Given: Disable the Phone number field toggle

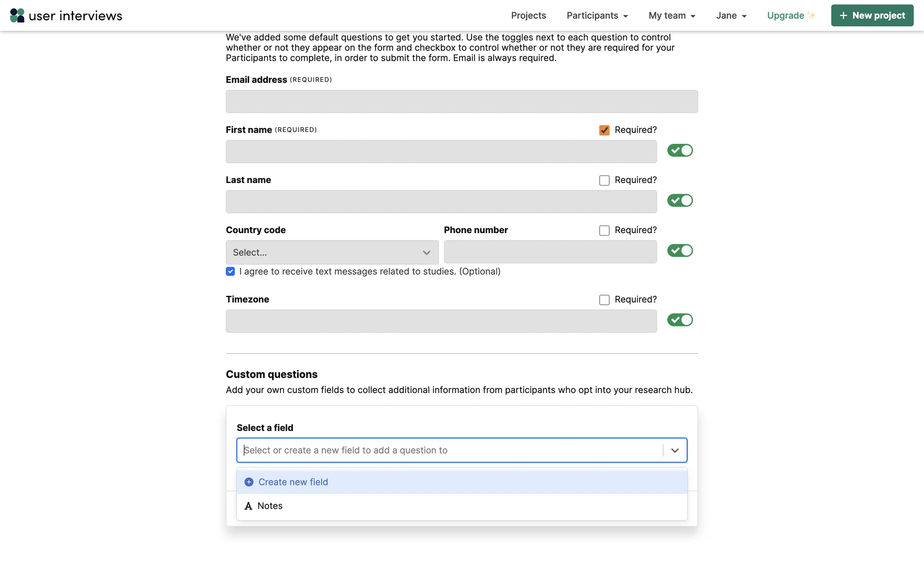Looking at the screenshot, I should (680, 250).
